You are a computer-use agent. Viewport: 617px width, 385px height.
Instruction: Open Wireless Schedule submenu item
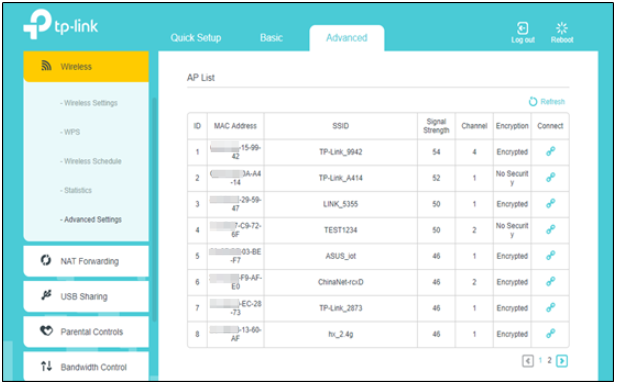tap(91, 161)
